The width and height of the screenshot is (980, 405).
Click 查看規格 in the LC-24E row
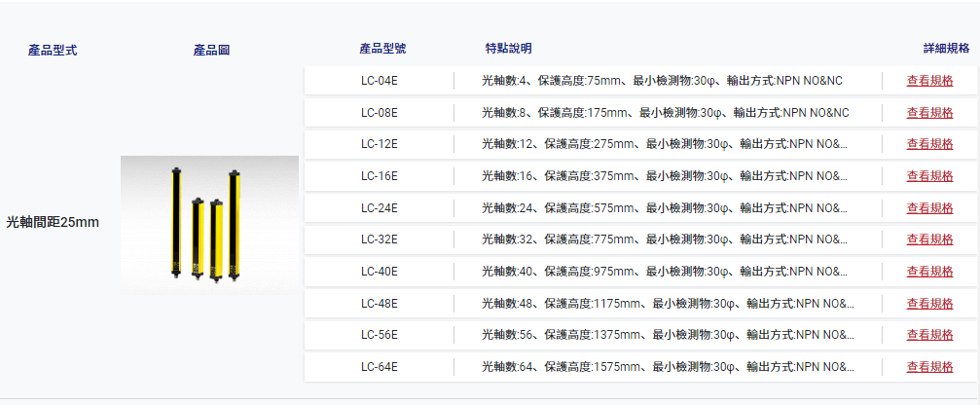[x=929, y=208]
